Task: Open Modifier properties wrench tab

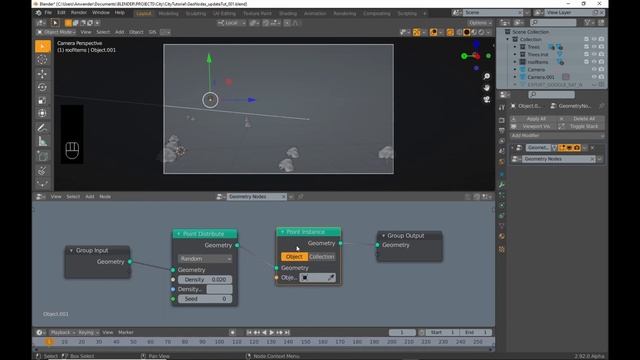Action: [502, 185]
